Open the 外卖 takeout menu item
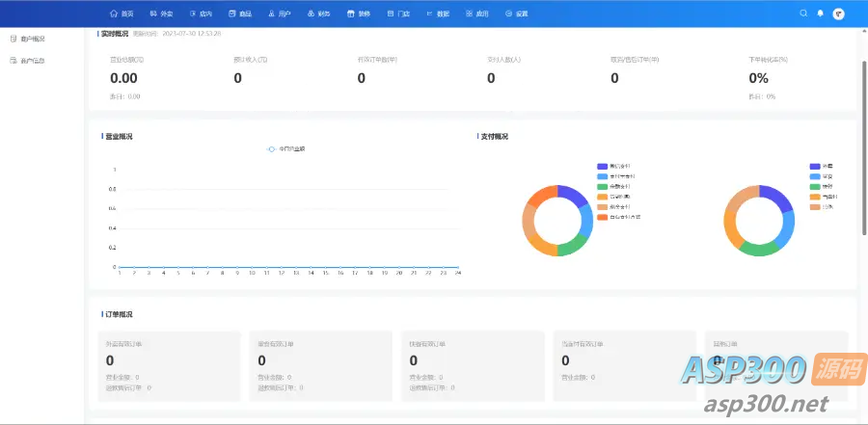 (161, 14)
